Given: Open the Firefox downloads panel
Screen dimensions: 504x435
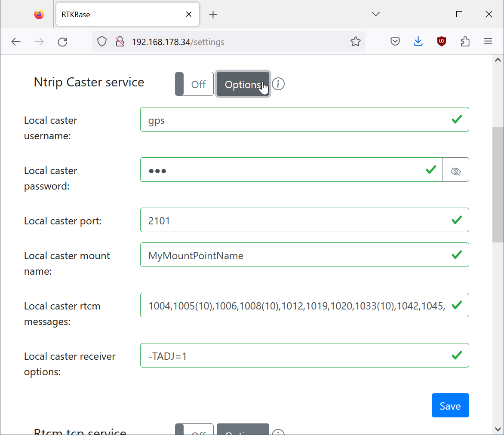Looking at the screenshot, I should click(418, 42).
